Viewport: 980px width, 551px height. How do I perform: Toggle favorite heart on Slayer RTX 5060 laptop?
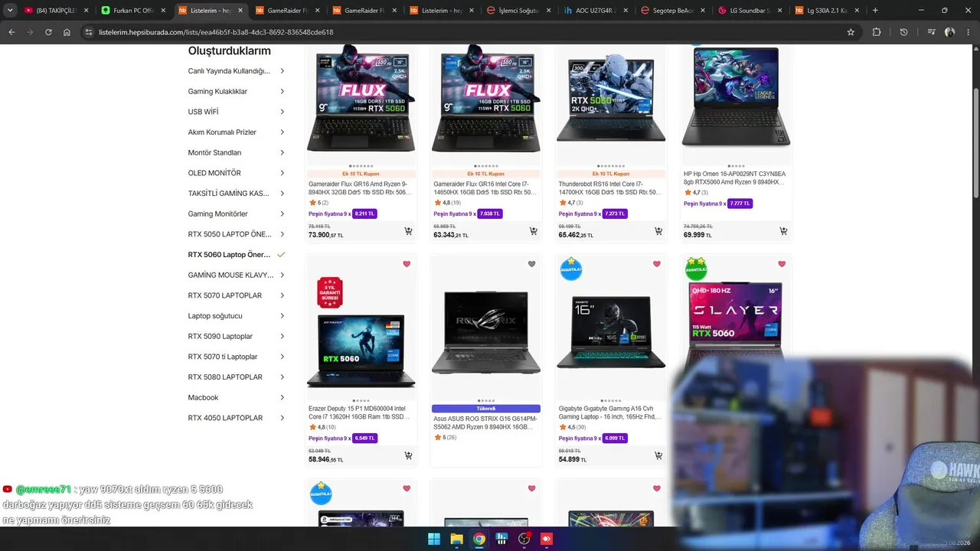pyautogui.click(x=782, y=264)
